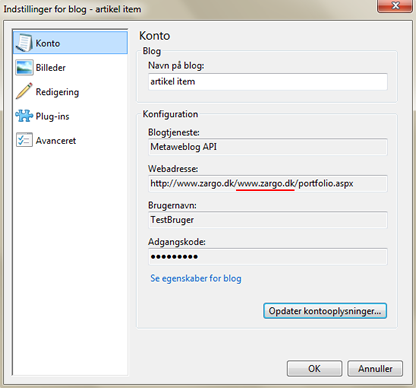Click the Webadresse field with zargo.dk URL
This screenshot has width=416, height=388.
click(268, 183)
